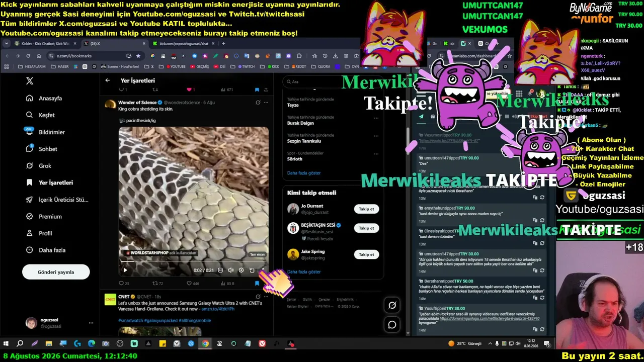Like the King cobra post
This screenshot has width=644, height=362.
(193, 284)
